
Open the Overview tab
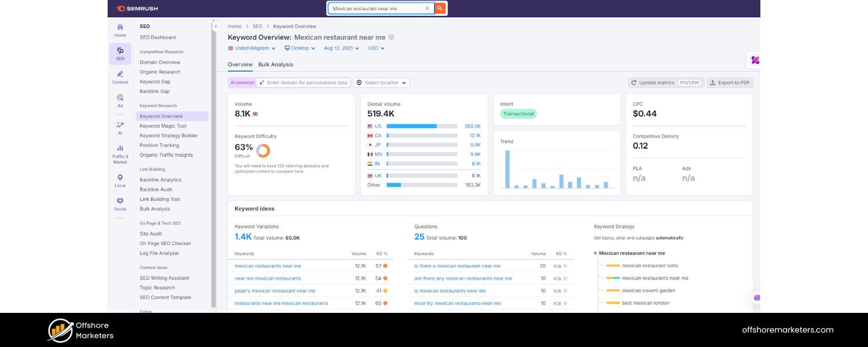pos(240,64)
